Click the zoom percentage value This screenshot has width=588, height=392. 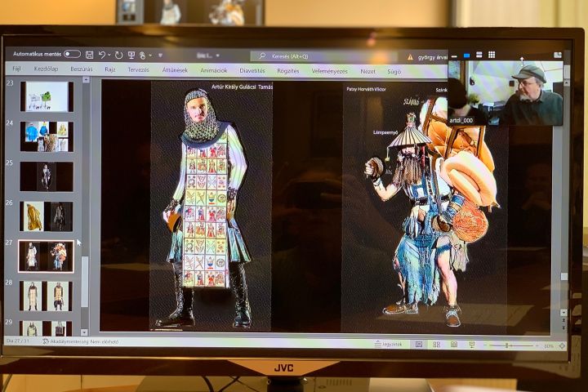(x=548, y=346)
